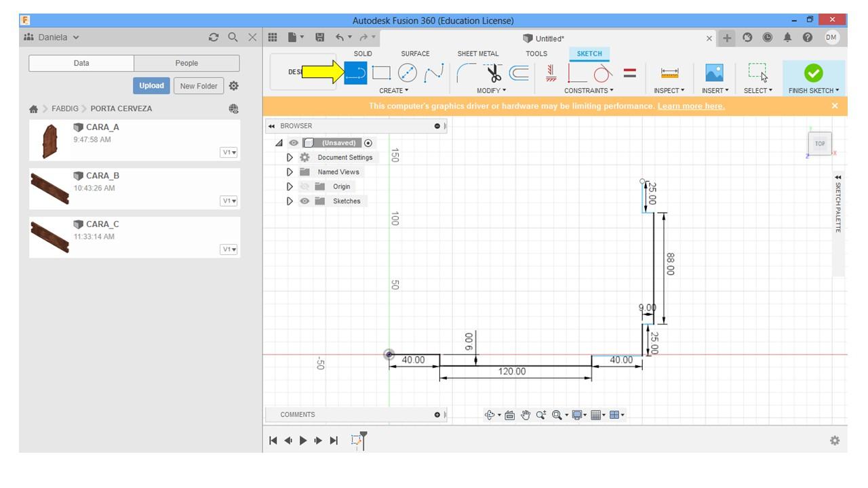Open the CARA_B file thumbnail

pyautogui.click(x=50, y=189)
